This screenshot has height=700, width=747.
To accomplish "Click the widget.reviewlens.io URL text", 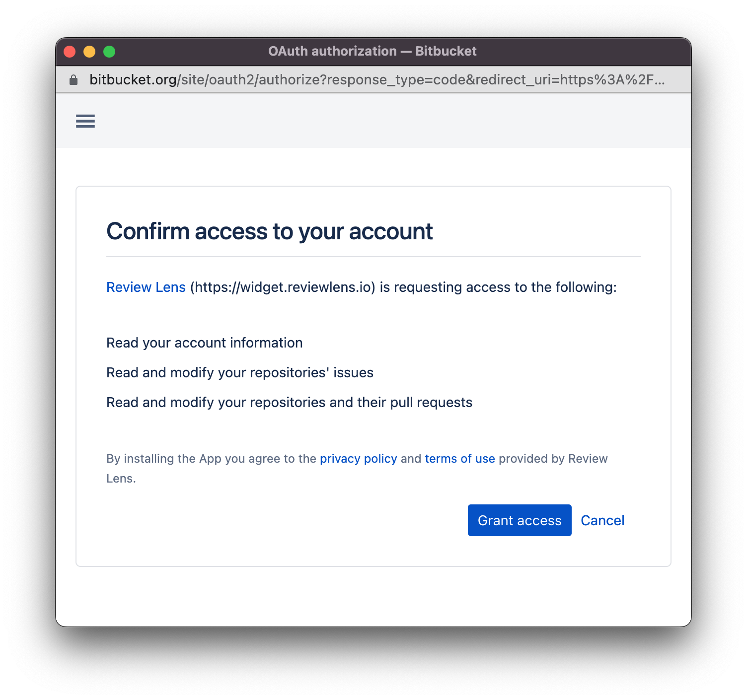I will click(x=283, y=287).
